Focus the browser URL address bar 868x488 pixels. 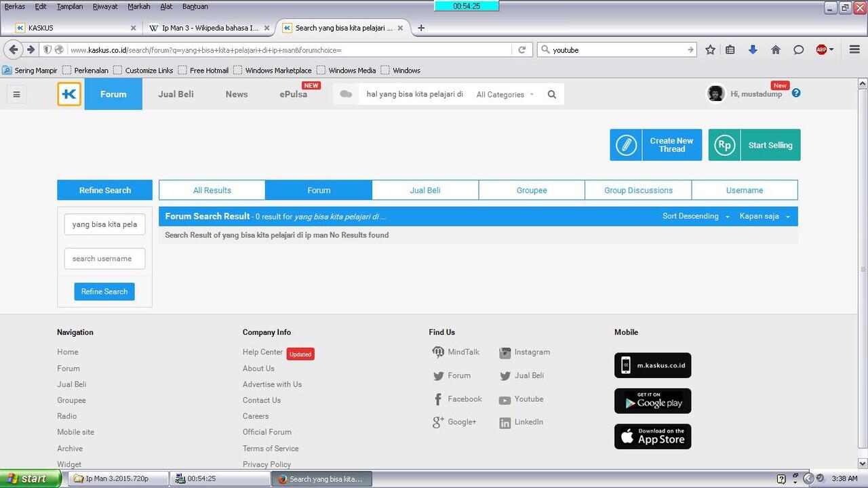pos(290,49)
